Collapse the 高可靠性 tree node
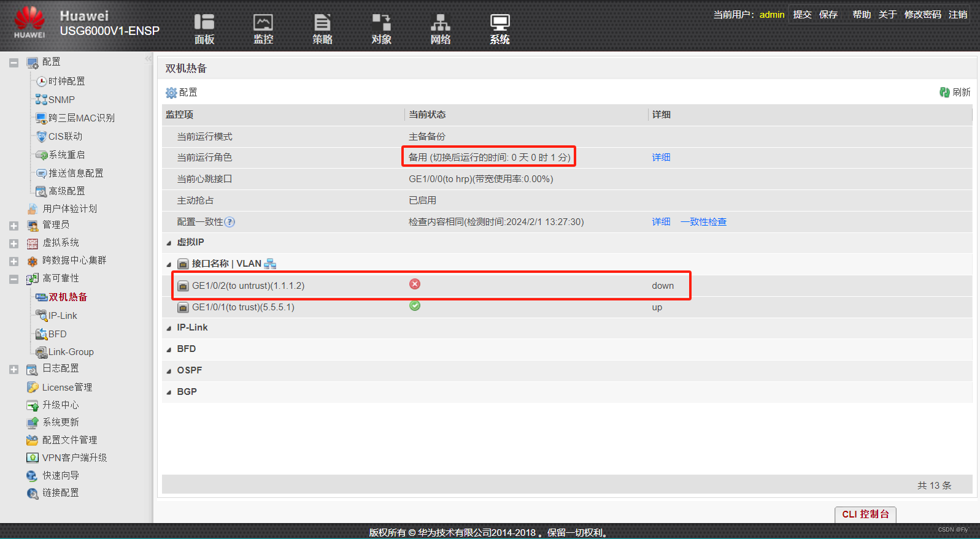 point(14,279)
